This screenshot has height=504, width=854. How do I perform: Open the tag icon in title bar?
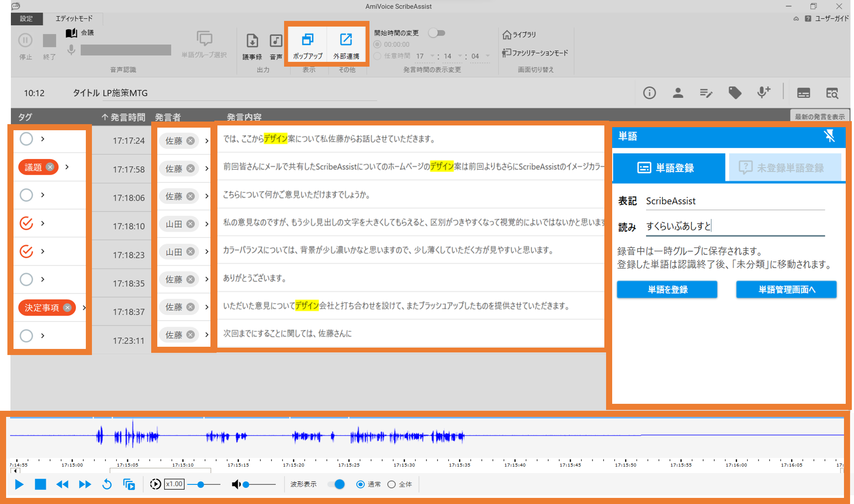[x=735, y=92]
